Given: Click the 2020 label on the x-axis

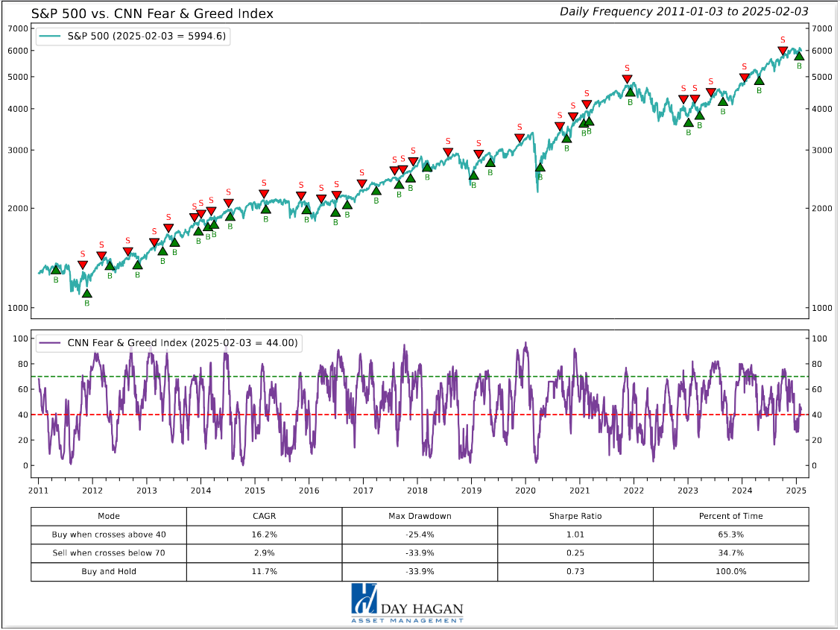Looking at the screenshot, I should pos(525,490).
